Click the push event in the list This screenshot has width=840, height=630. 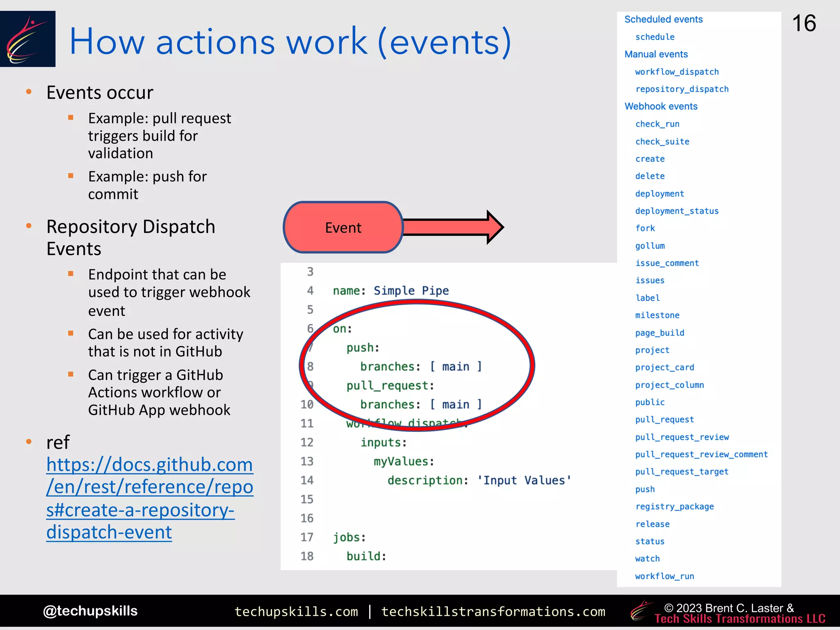[x=645, y=489]
